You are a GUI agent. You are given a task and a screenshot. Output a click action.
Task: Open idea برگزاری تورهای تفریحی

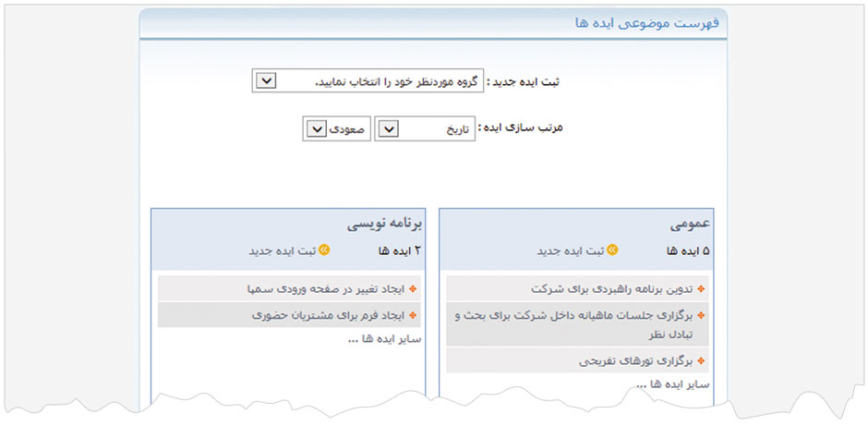635,360
